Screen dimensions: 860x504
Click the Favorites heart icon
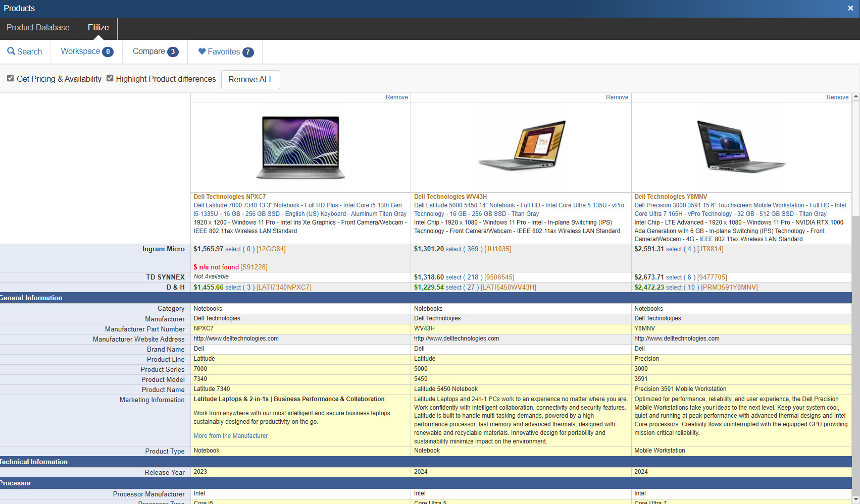(202, 51)
